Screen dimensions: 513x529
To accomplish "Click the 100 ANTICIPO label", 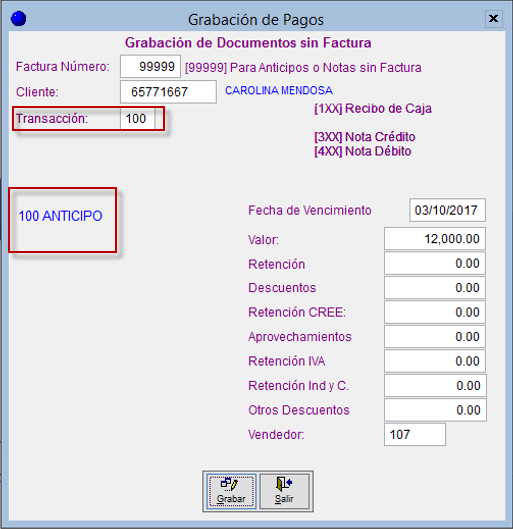I will click(60, 216).
